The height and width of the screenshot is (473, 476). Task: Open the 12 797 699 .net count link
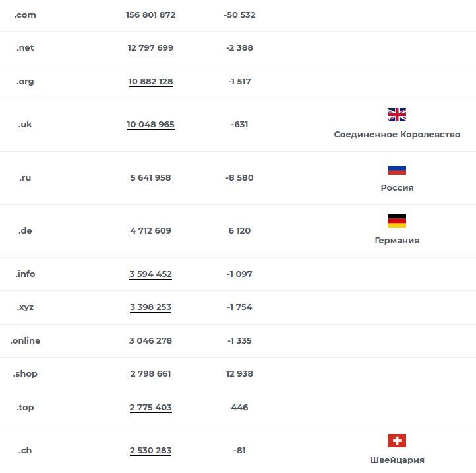tap(150, 48)
